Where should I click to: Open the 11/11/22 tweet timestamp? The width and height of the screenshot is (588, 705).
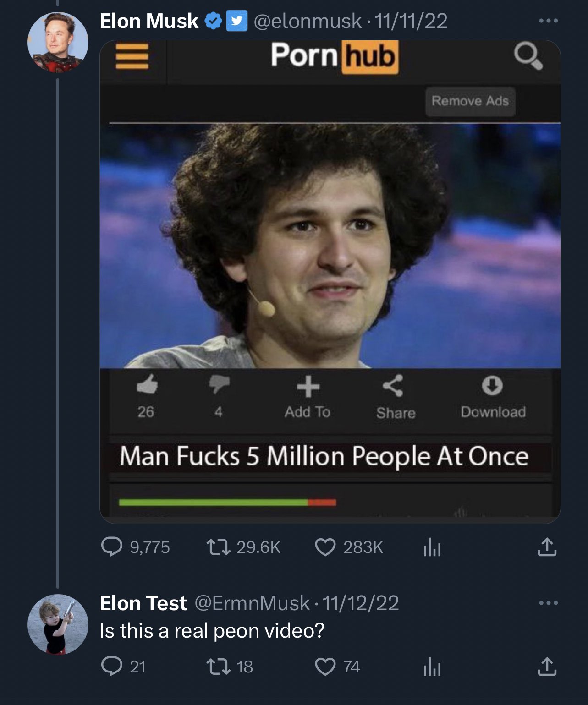pos(411,21)
